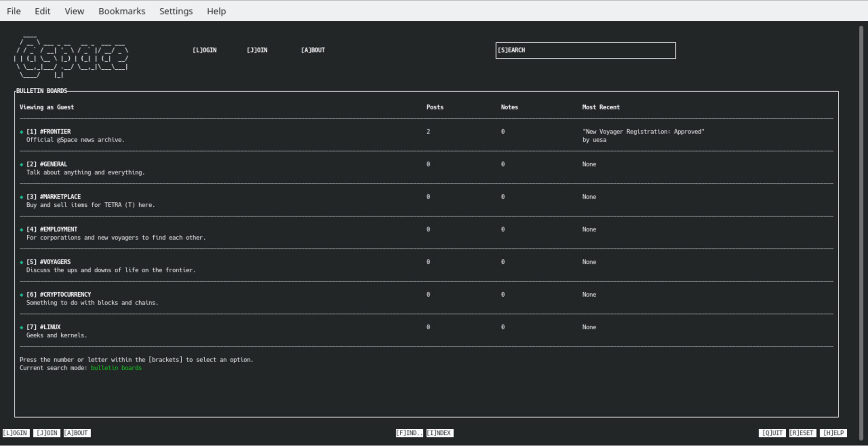
Task: Click the green bullet beside #FRONTIER
Action: 21,132
